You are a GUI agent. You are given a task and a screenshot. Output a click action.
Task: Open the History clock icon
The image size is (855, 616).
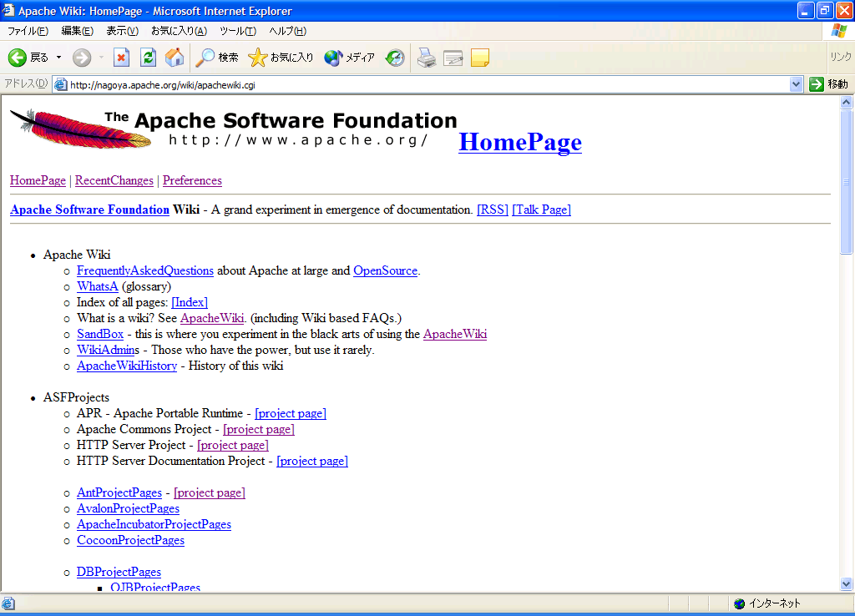395,58
